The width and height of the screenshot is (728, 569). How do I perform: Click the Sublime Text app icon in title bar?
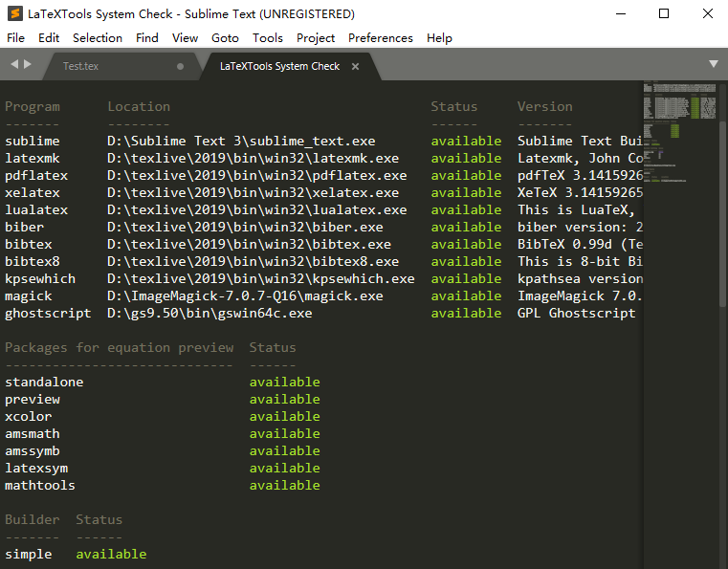(x=15, y=14)
